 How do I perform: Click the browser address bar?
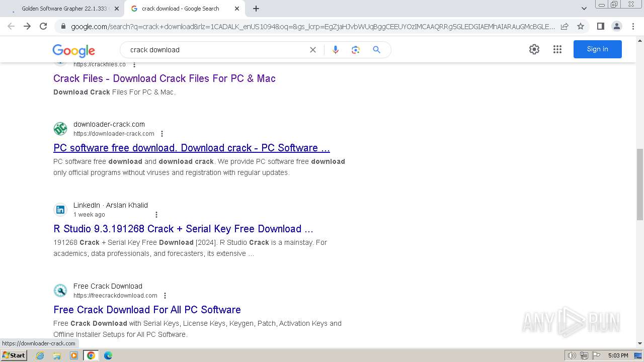point(313,26)
